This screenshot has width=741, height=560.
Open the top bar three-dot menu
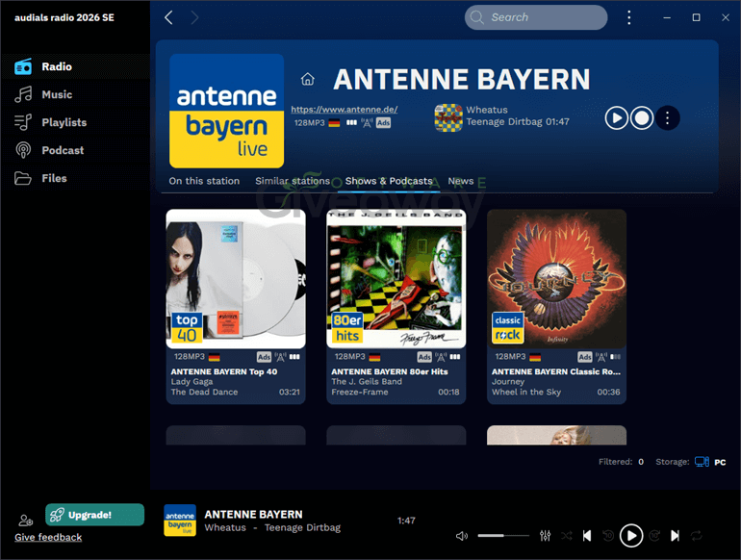point(628,17)
